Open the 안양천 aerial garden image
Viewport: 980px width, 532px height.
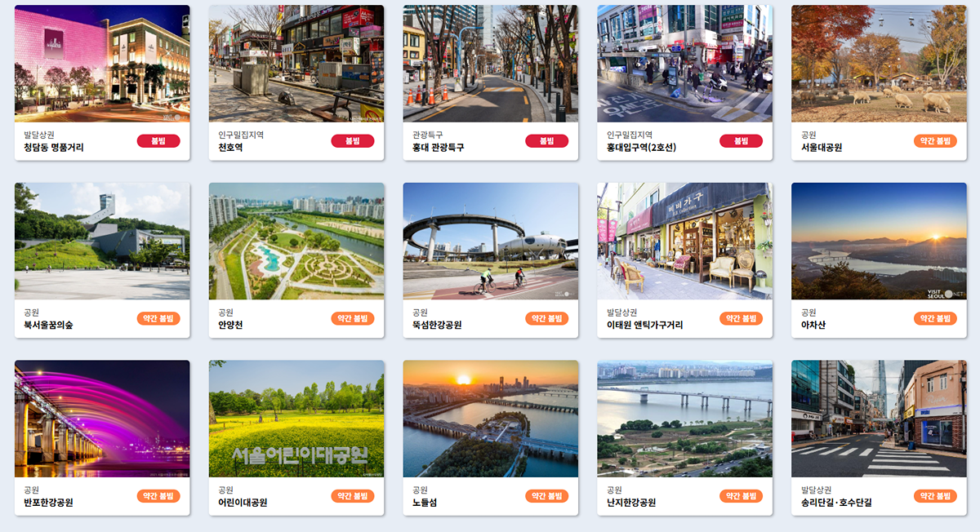pos(296,242)
